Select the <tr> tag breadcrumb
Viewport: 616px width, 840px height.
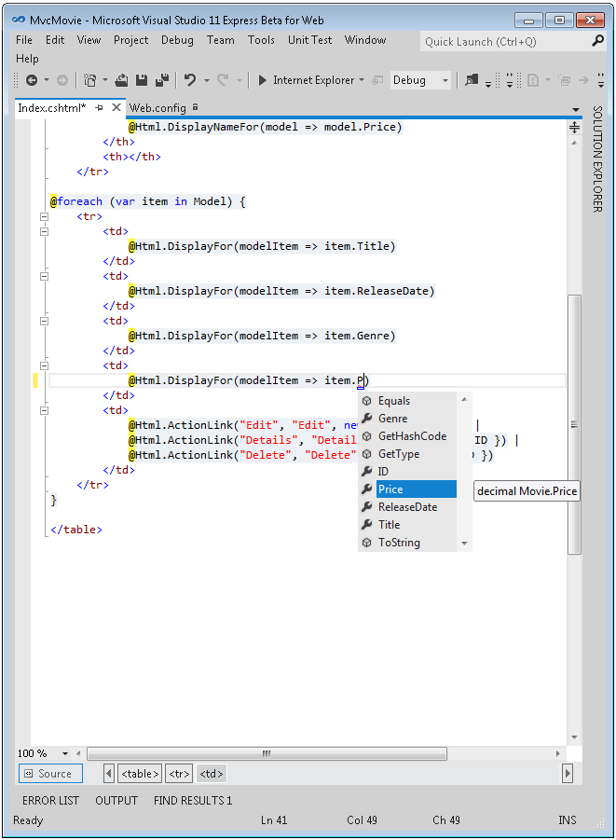point(179,774)
